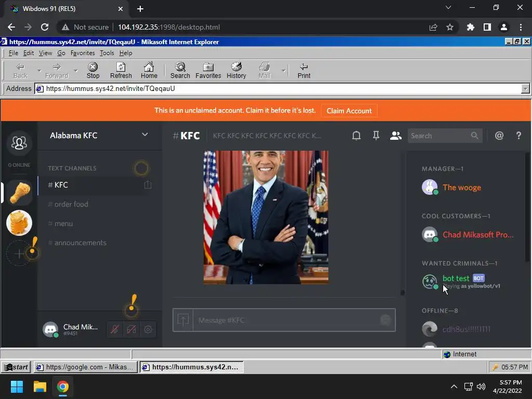Click the Claim Account button
The width and height of the screenshot is (532, 399).
349,111
